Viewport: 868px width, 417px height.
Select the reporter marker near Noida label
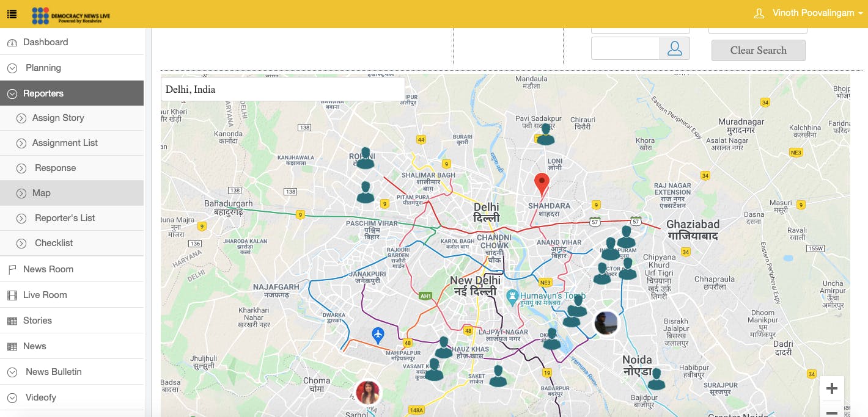(657, 379)
